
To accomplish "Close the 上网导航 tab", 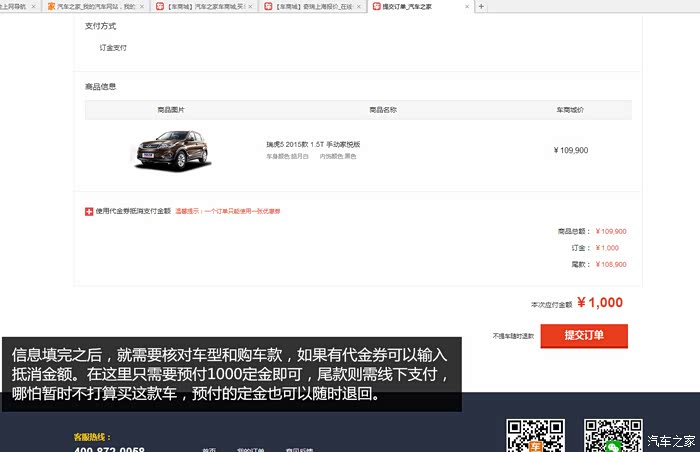I will 33,7.
